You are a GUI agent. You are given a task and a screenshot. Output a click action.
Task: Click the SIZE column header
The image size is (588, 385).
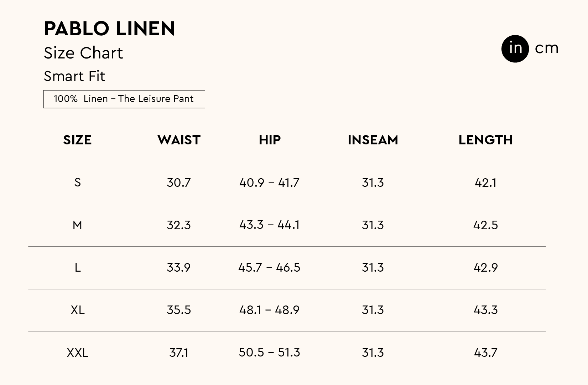tap(77, 140)
